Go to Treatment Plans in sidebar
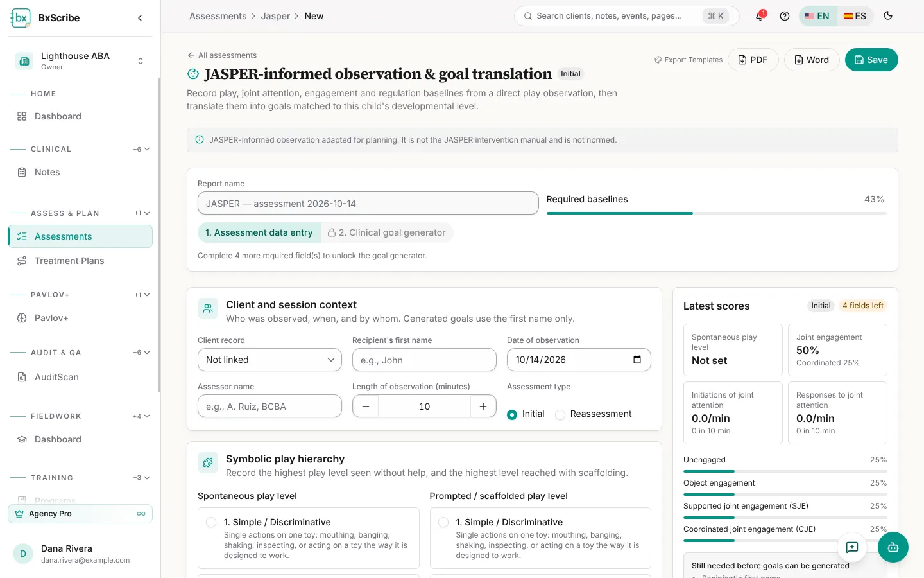The width and height of the screenshot is (924, 578). [x=80, y=261]
